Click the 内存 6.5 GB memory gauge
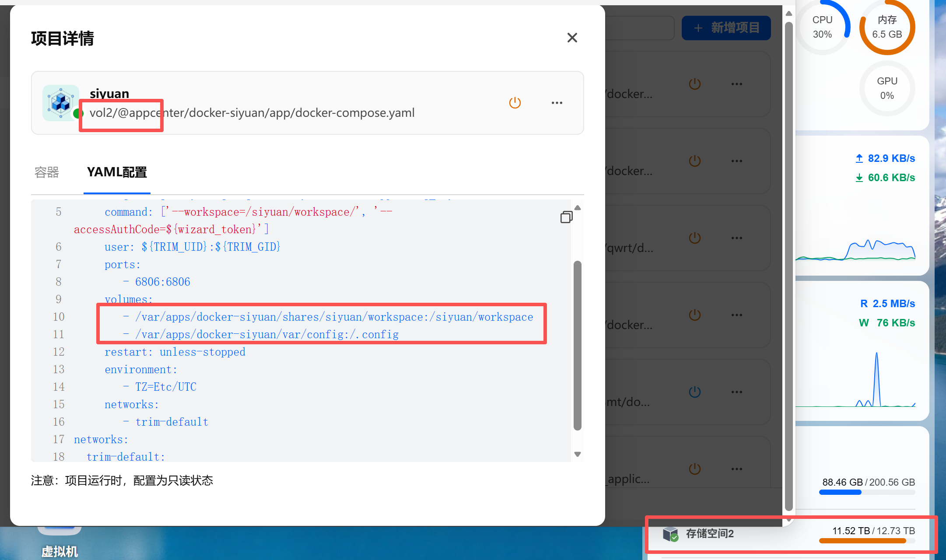This screenshot has width=946, height=560. coord(887,27)
